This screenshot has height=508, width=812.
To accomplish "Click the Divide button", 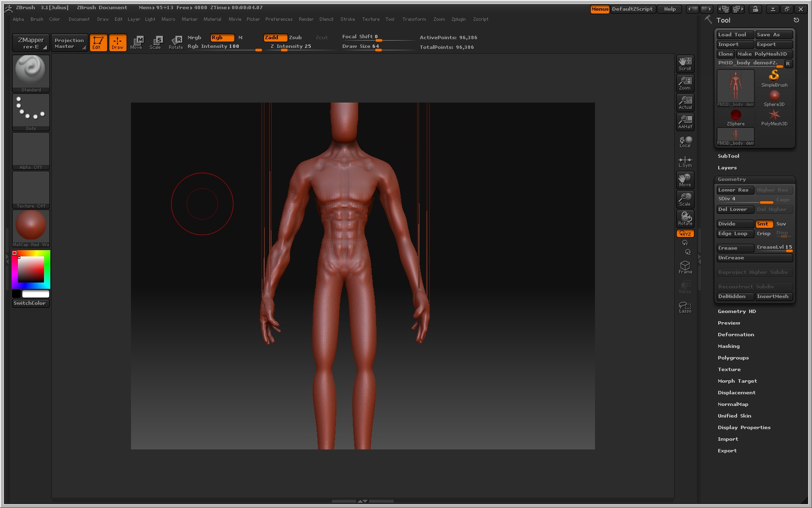I will pos(735,224).
